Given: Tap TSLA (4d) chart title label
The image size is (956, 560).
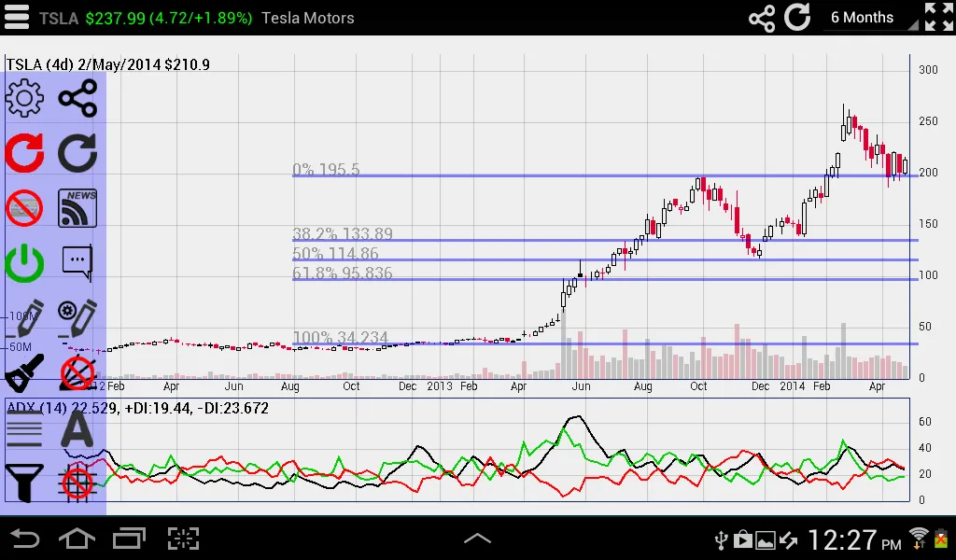Looking at the screenshot, I should [x=108, y=64].
